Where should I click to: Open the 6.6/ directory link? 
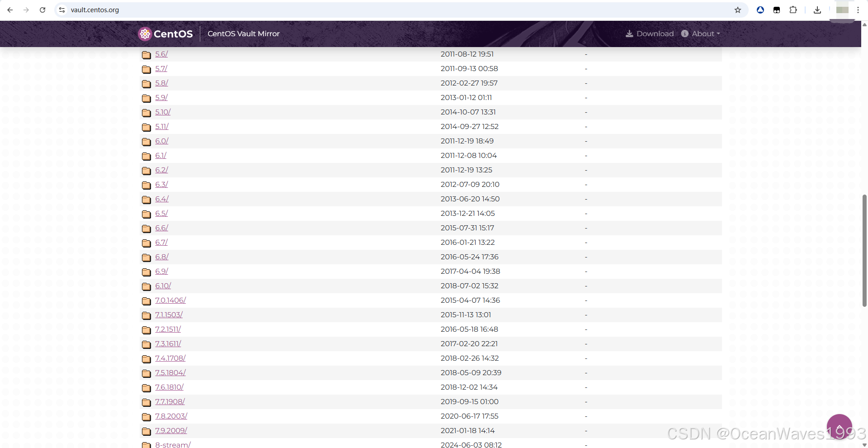pyautogui.click(x=161, y=228)
